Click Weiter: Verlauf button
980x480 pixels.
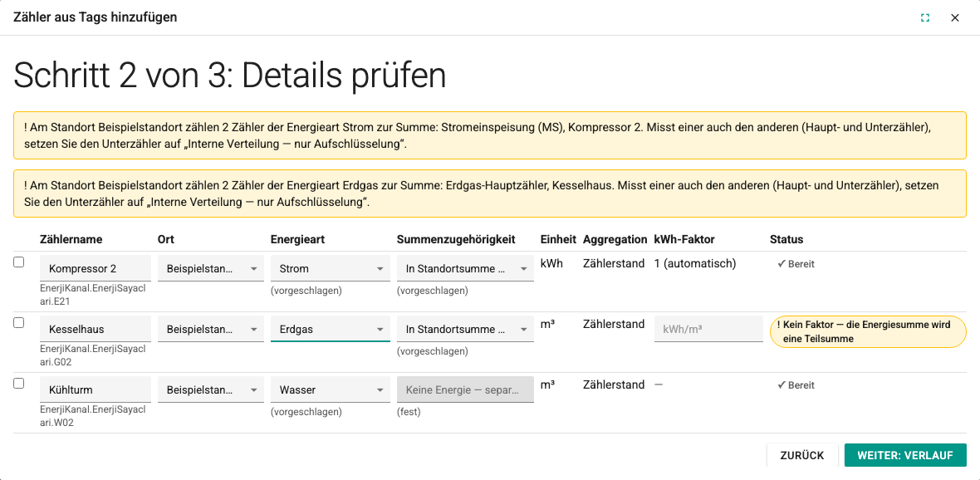(905, 455)
